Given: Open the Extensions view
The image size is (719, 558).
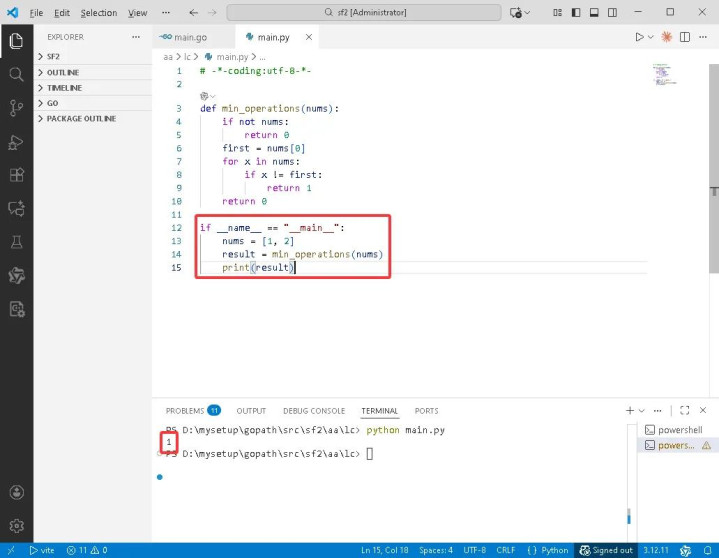Looking at the screenshot, I should 16,175.
